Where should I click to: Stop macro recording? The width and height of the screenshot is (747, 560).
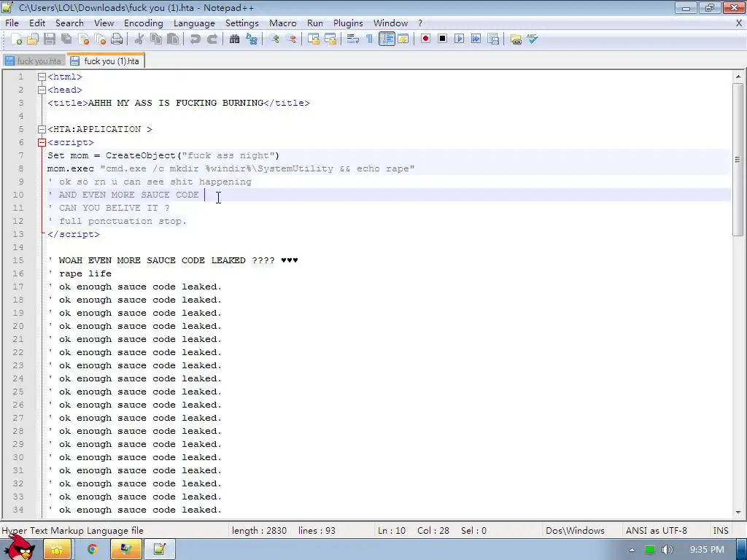(x=443, y=39)
